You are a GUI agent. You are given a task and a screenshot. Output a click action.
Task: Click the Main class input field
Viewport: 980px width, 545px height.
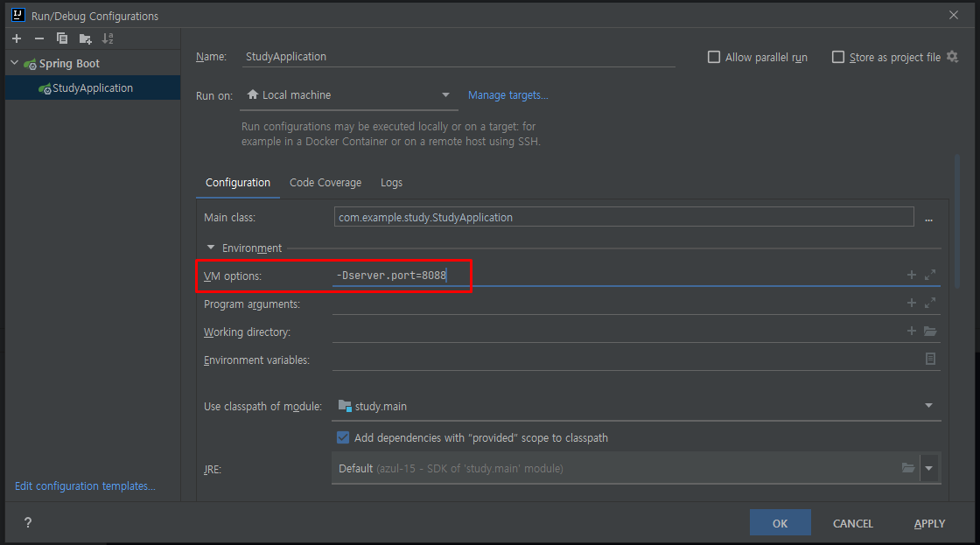624,217
